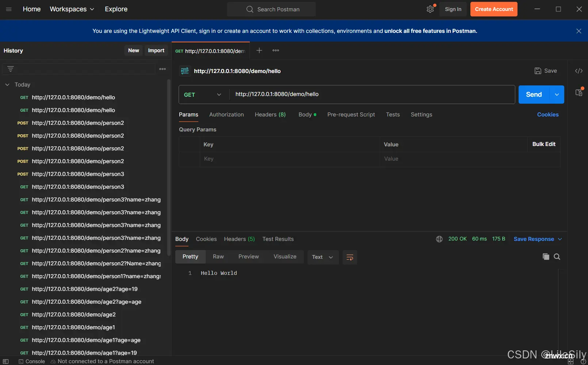
Task: Switch to the Tests tab
Action: (x=393, y=115)
